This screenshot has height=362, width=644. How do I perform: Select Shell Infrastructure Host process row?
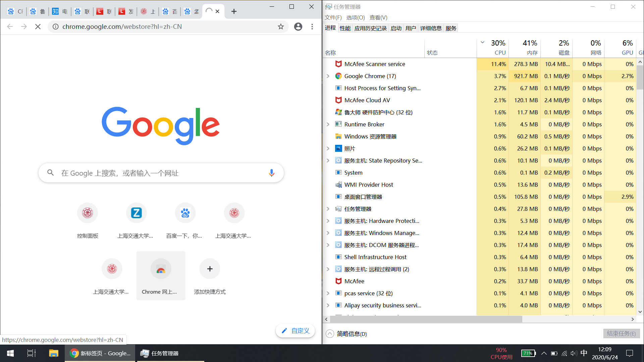(480, 257)
